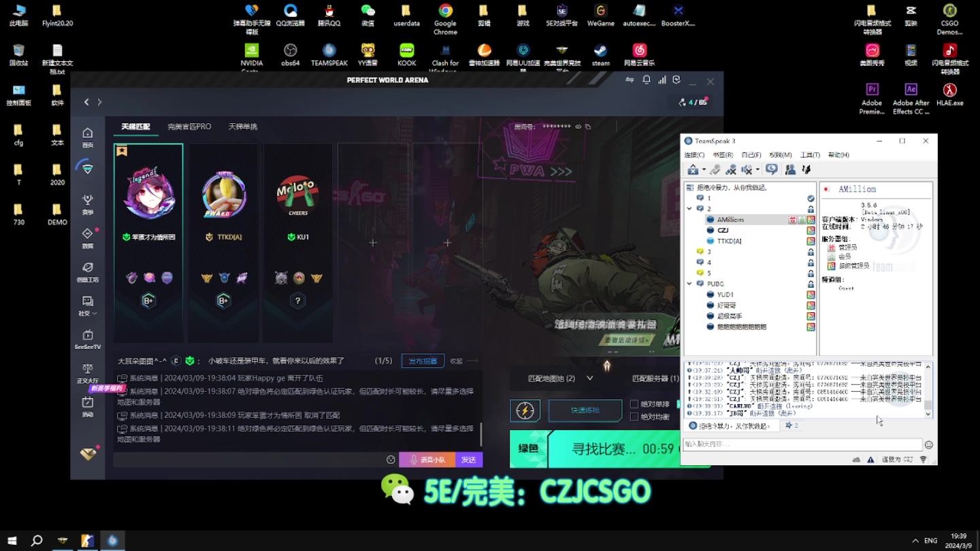Screen dimensions: 980x551
Task: Open the 创意工坊 planet sidebar icon
Action: point(87,271)
